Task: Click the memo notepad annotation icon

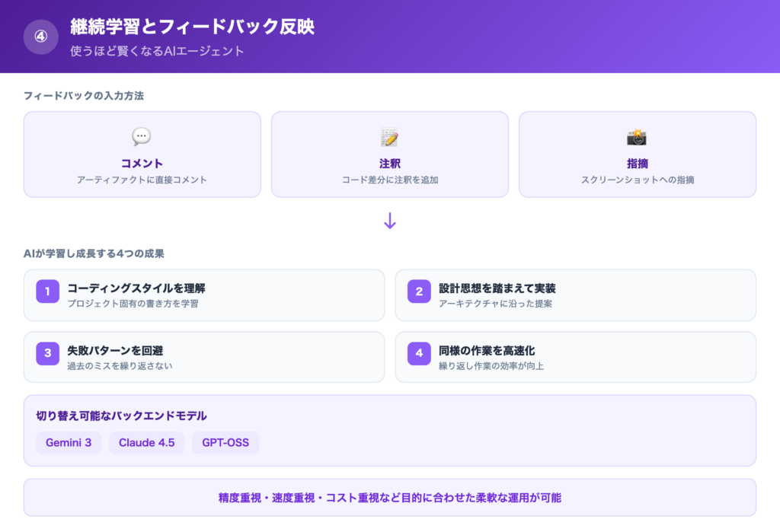Action: click(389, 138)
